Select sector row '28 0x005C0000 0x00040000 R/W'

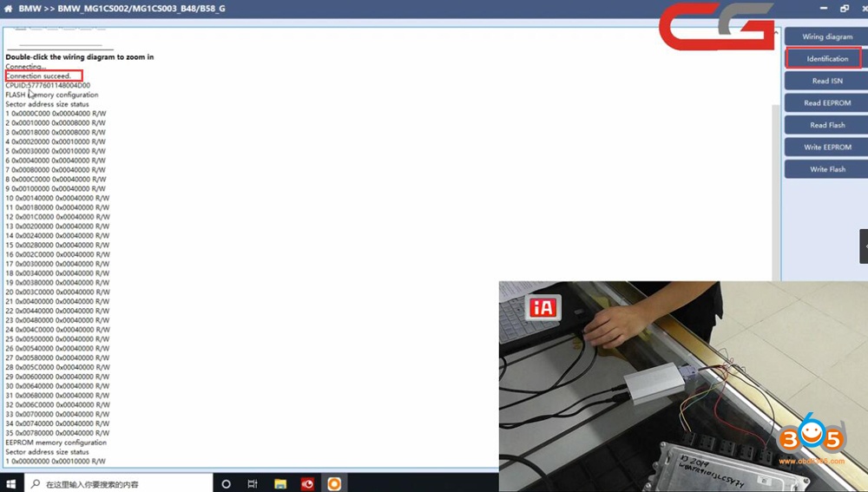point(57,367)
